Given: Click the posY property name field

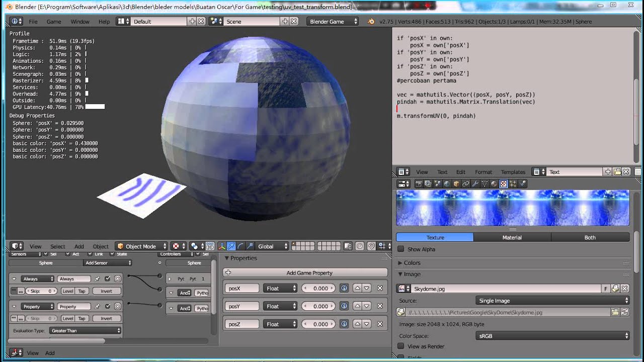Looking at the screenshot, I should point(242,306).
